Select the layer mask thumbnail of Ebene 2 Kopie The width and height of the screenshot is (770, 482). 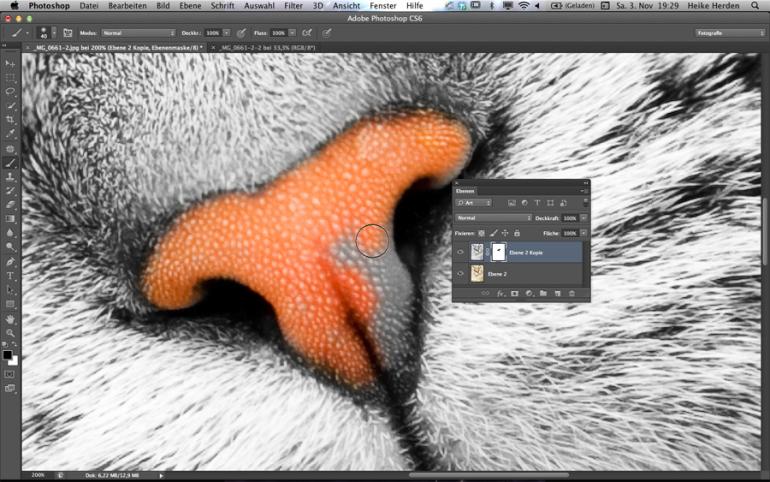coord(499,254)
